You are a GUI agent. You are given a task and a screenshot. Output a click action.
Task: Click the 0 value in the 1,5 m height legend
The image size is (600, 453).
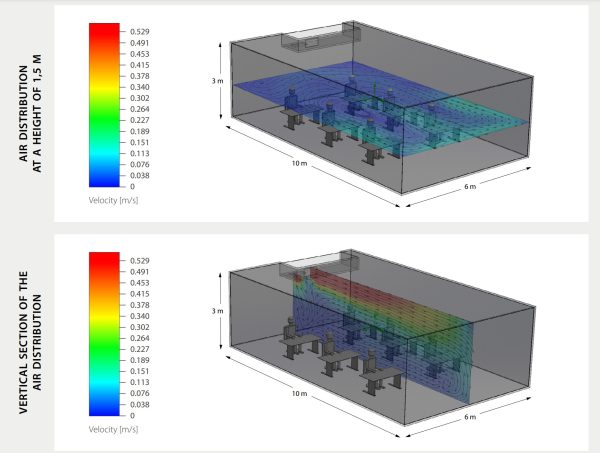132,187
